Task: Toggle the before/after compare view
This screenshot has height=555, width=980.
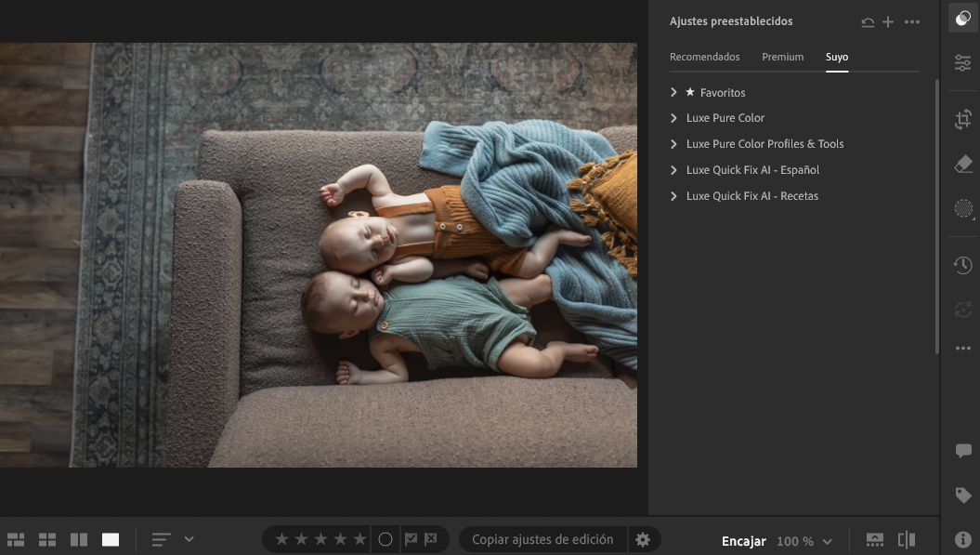Action: (907, 540)
